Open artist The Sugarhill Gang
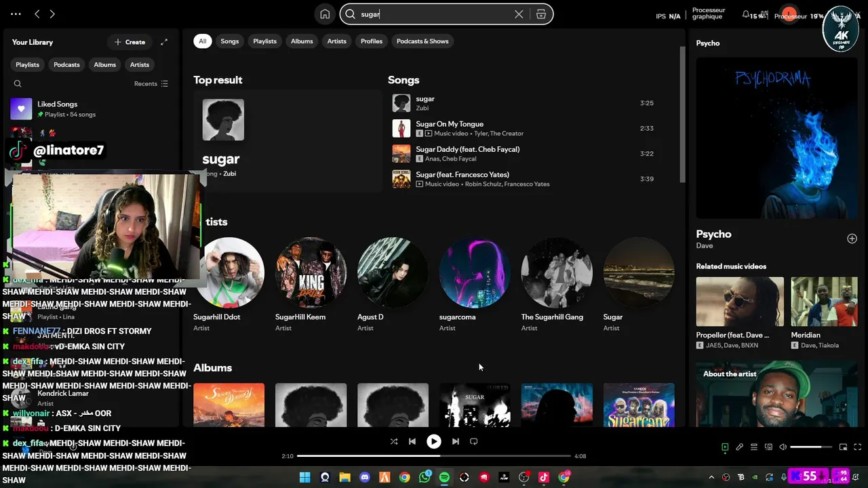 pos(557,285)
